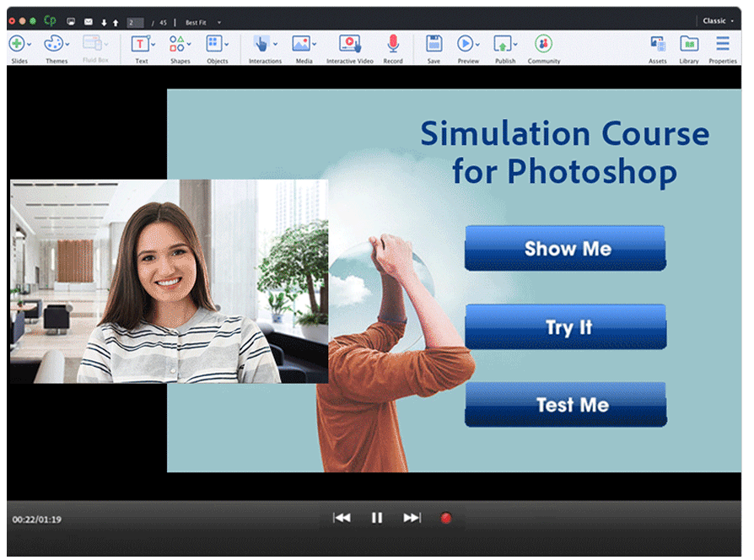754x560 pixels.
Task: Click the Preview play icon
Action: point(465,44)
